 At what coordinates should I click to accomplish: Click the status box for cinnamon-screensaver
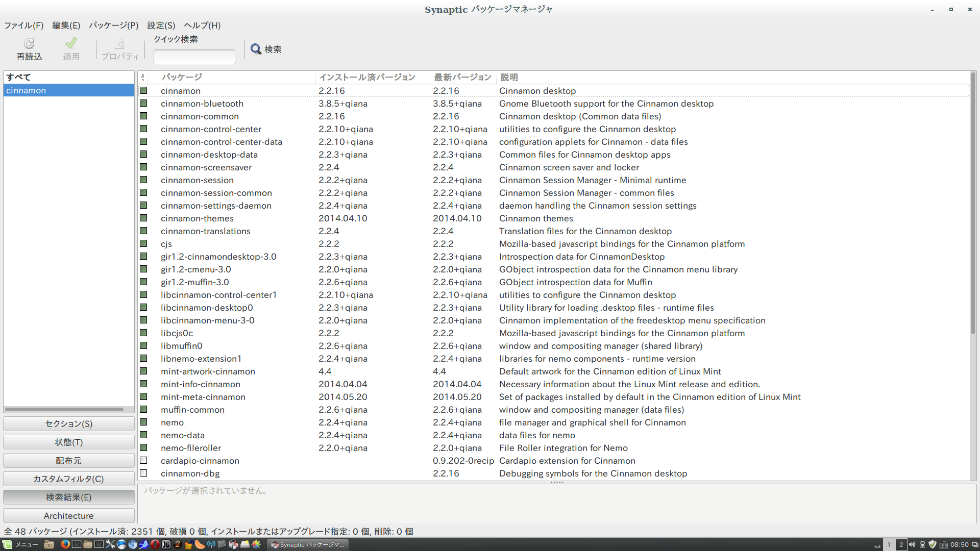(143, 167)
